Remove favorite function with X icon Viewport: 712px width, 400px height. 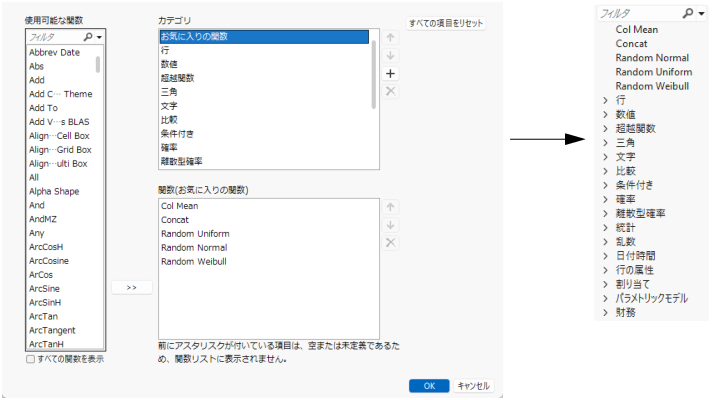point(390,242)
